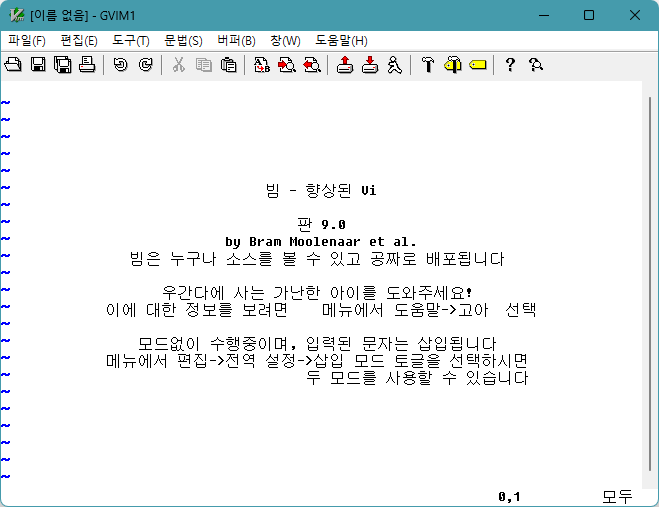Click the '빔 - 향상된 Vi' title line
This screenshot has height=507, width=659.
click(321, 190)
